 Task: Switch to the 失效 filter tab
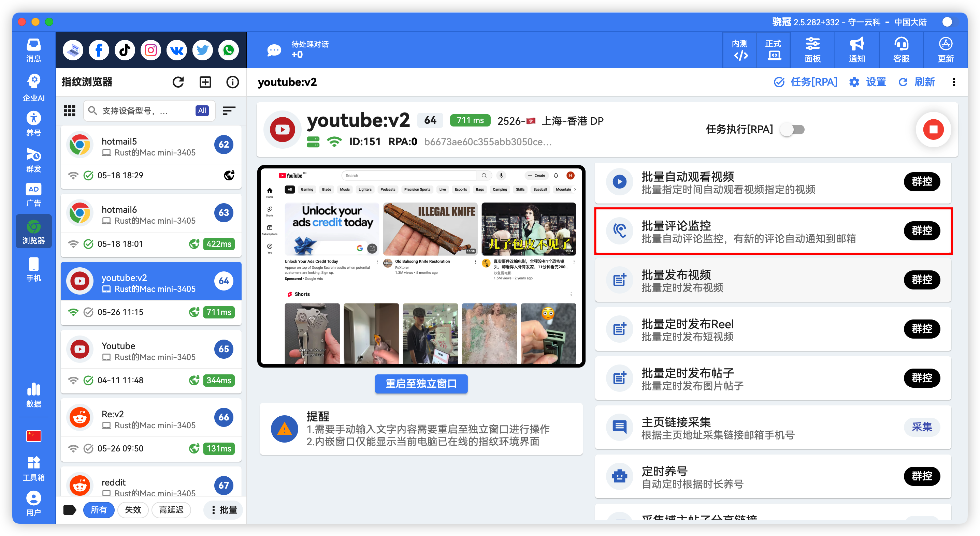click(x=133, y=510)
